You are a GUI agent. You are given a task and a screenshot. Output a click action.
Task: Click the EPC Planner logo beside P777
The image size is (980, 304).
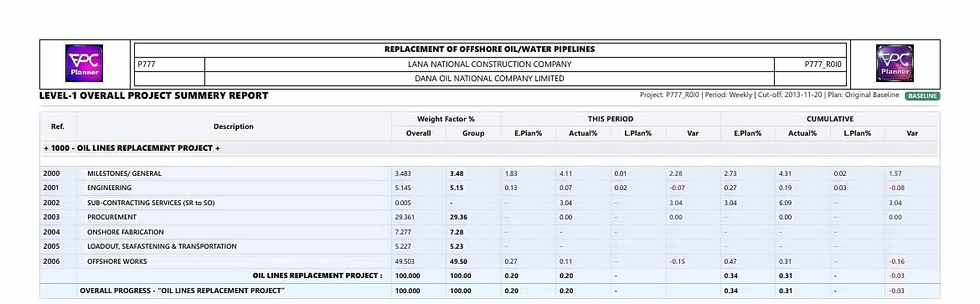(x=85, y=63)
